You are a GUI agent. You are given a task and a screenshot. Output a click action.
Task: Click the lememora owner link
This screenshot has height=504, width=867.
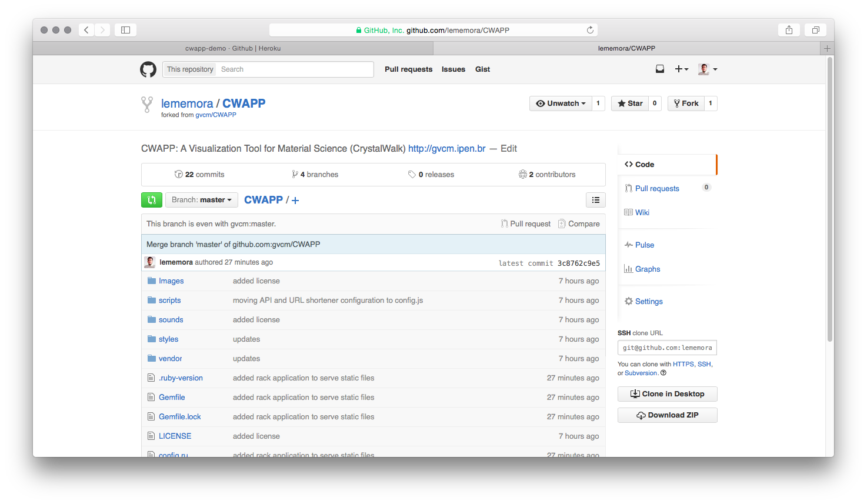click(x=187, y=104)
